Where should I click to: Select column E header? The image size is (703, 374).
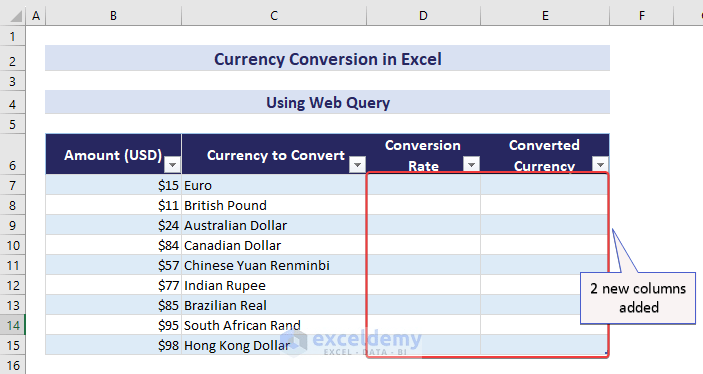pyautogui.click(x=545, y=16)
